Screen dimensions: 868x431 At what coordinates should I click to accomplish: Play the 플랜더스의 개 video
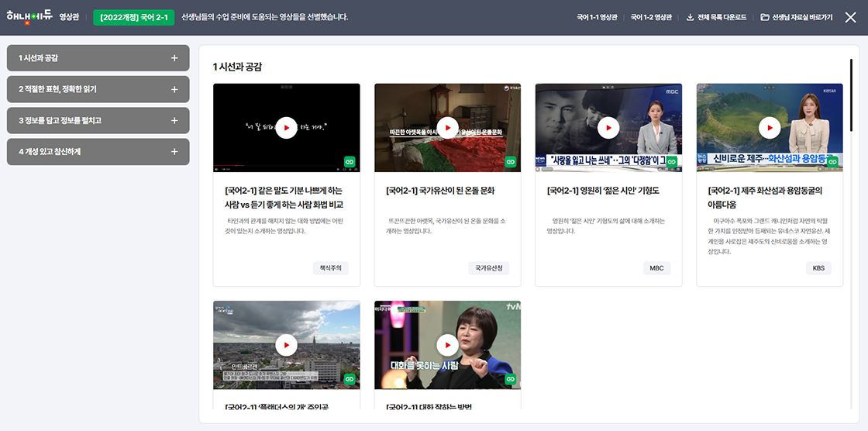tap(286, 345)
